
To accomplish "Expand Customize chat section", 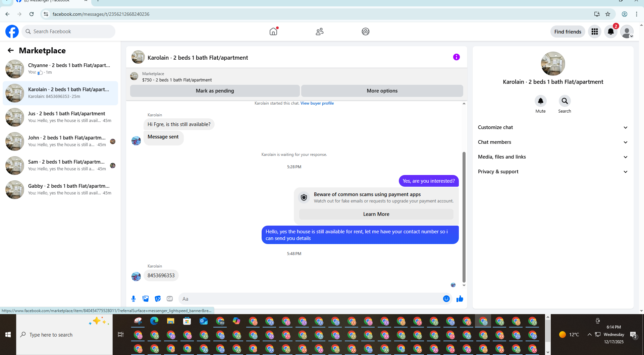I will tap(553, 127).
